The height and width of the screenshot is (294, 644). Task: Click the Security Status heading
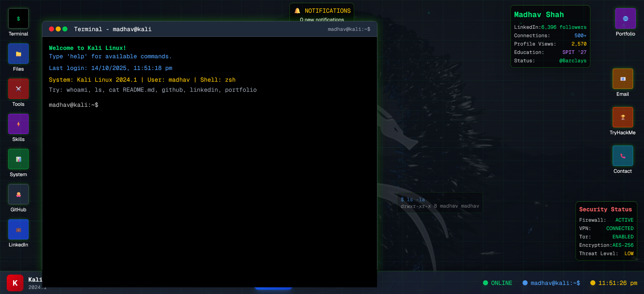coord(605,209)
